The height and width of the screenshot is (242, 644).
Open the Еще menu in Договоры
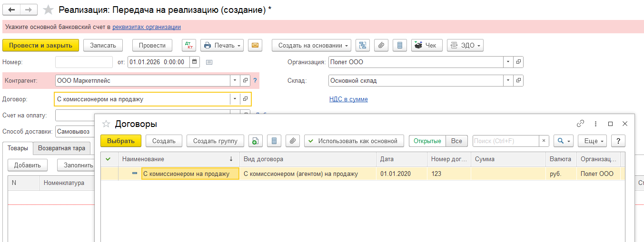(592, 141)
